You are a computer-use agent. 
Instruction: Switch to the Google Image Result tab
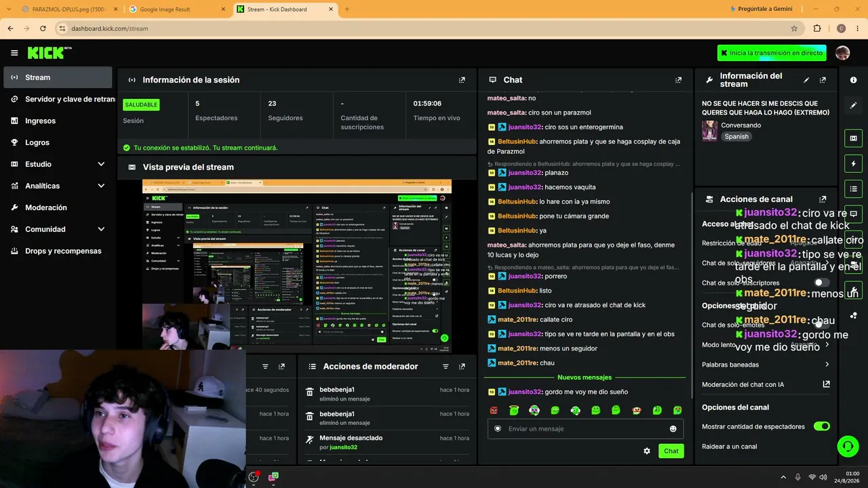[176, 9]
